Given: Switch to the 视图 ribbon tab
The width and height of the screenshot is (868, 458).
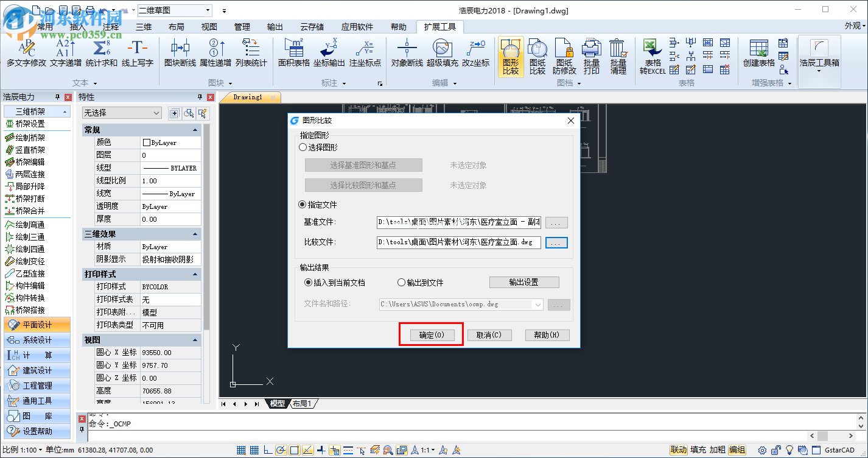Looking at the screenshot, I should pos(209,27).
